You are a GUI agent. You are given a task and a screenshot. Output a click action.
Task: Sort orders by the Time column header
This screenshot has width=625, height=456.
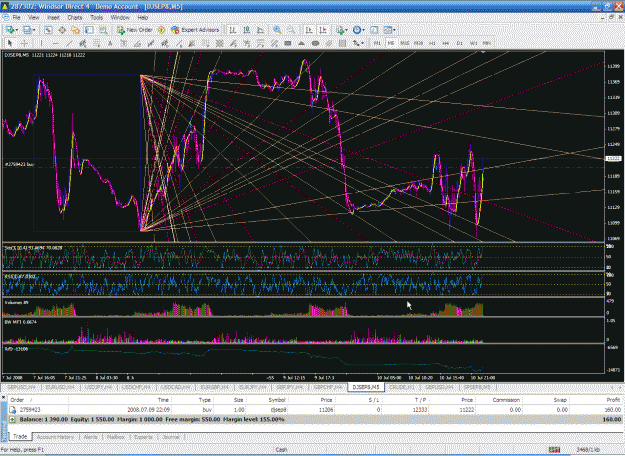point(163,400)
